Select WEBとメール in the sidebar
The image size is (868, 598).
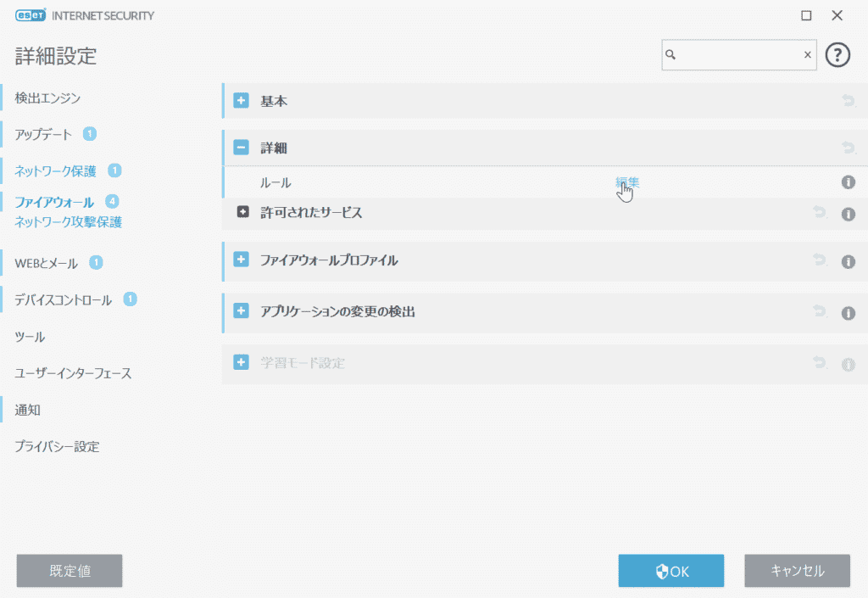46,263
